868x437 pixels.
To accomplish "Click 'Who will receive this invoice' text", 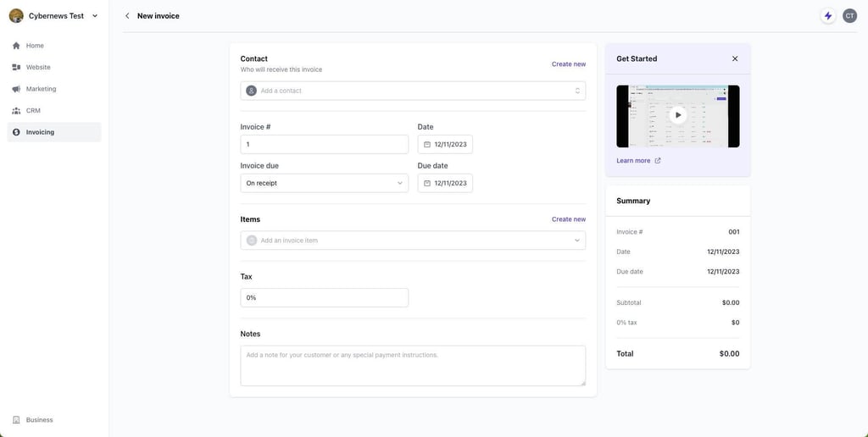I will [x=281, y=69].
